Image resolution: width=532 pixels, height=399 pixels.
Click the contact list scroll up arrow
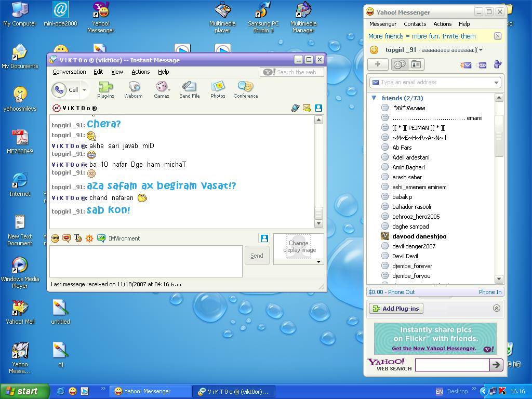(499, 98)
